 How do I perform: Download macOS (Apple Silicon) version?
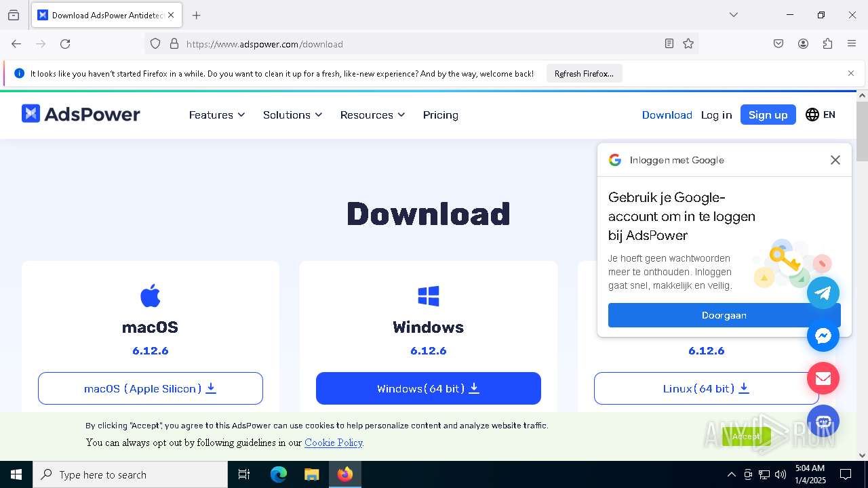(151, 388)
